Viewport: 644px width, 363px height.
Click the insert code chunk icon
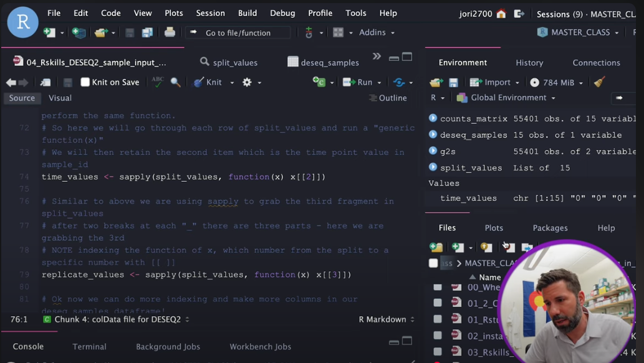click(x=319, y=82)
